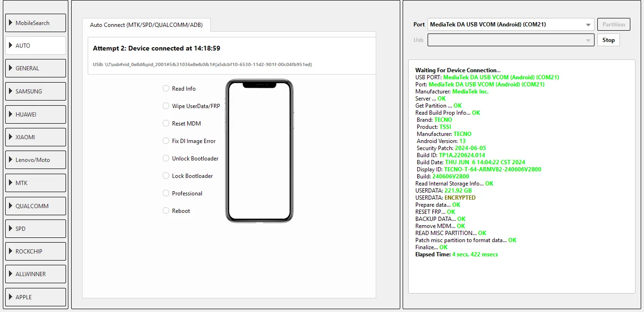The image size is (644, 312).
Task: Open the Port dropdown list
Action: (511, 25)
